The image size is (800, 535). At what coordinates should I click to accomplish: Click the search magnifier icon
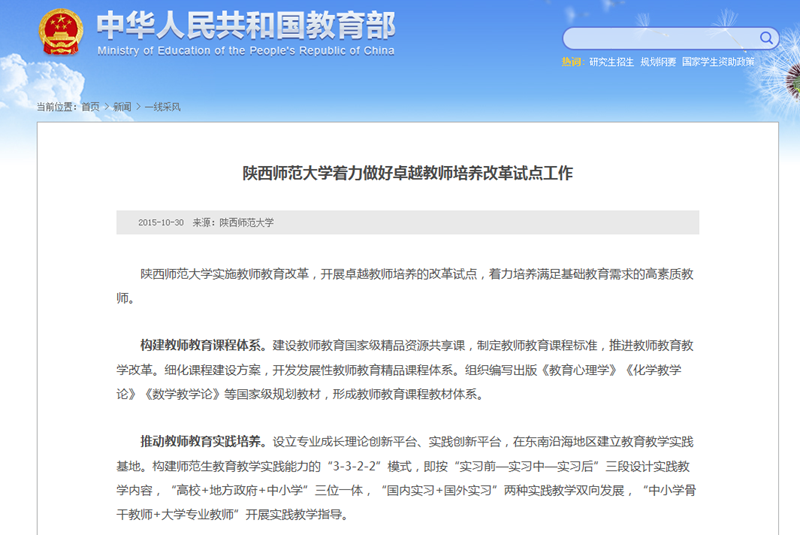pyautogui.click(x=767, y=38)
